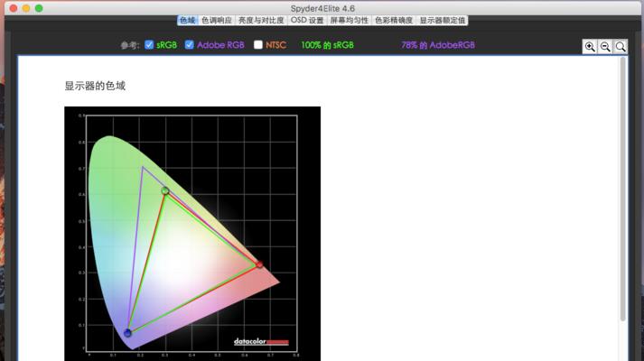Go to the 色彩精确度 tab

coord(394,20)
